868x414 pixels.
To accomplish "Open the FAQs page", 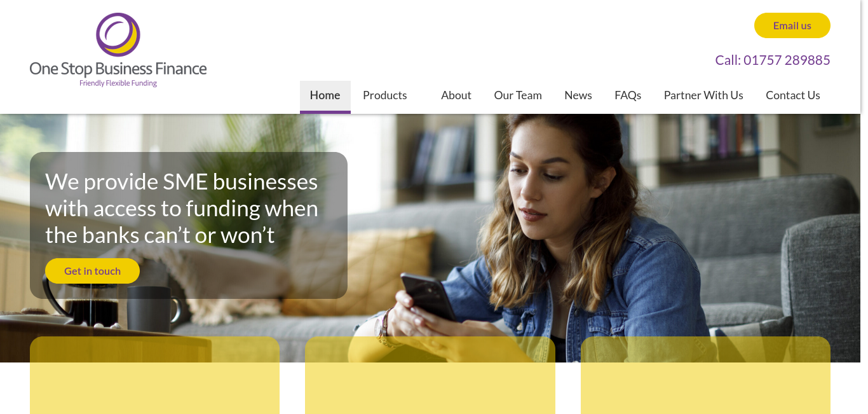I will pos(628,95).
